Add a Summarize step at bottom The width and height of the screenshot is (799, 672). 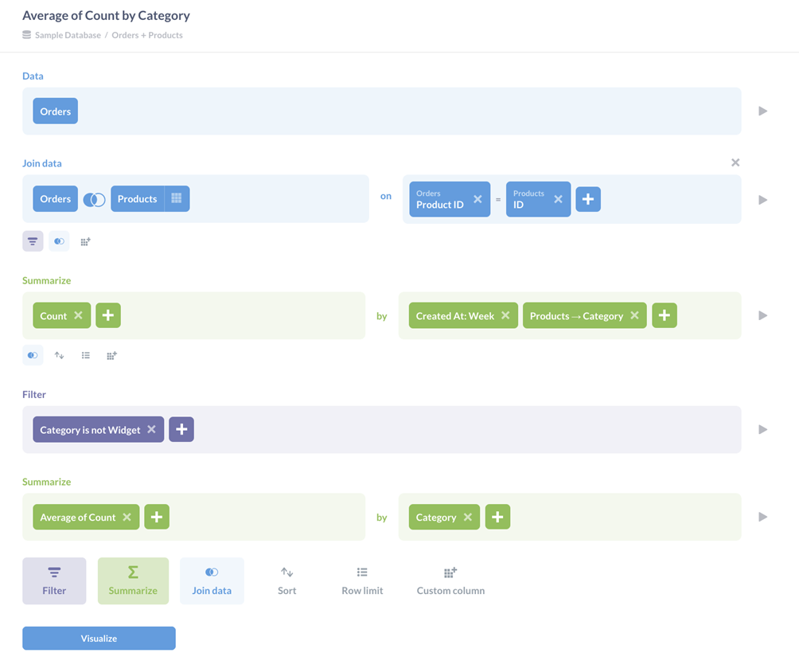pos(133,580)
